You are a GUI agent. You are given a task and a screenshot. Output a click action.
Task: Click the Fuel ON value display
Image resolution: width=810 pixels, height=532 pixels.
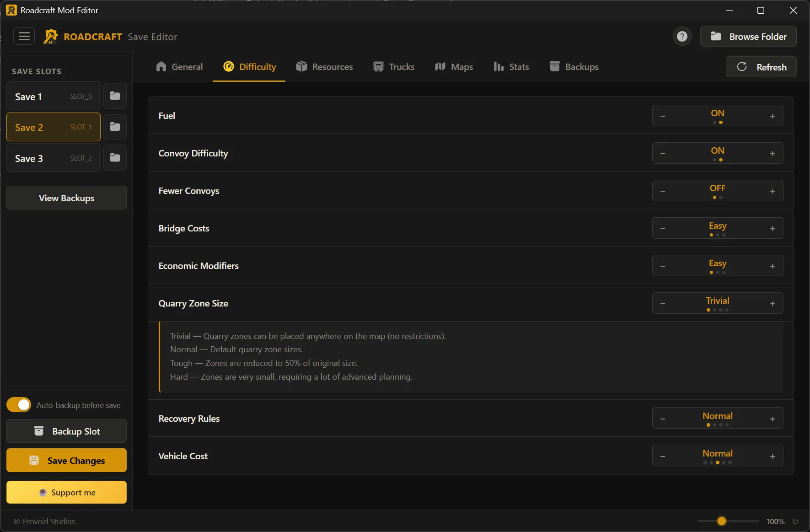pos(717,113)
